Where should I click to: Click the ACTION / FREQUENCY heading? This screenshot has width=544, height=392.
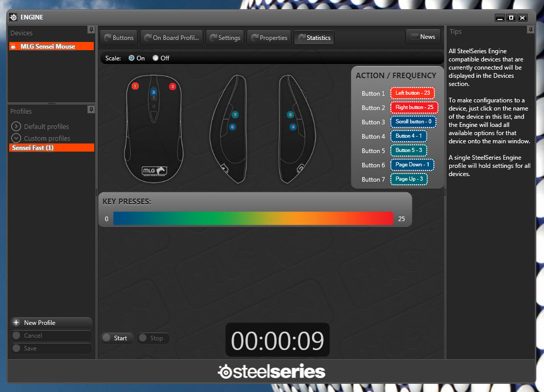(x=396, y=76)
